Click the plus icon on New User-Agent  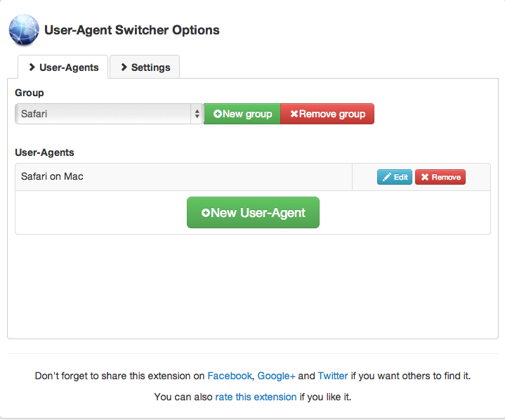pos(206,213)
